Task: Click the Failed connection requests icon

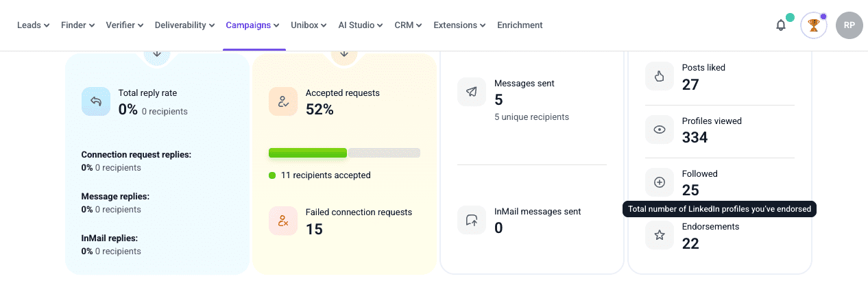Action: (x=282, y=221)
